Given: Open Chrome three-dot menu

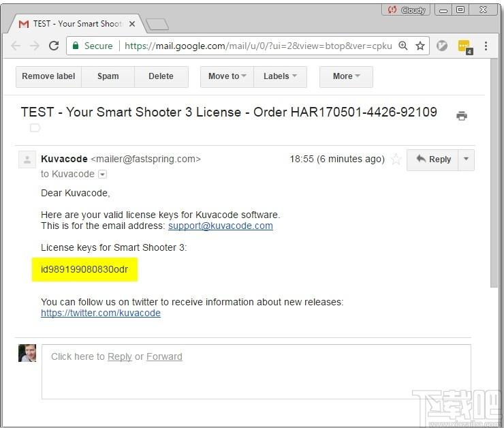Looking at the screenshot, I should point(486,46).
